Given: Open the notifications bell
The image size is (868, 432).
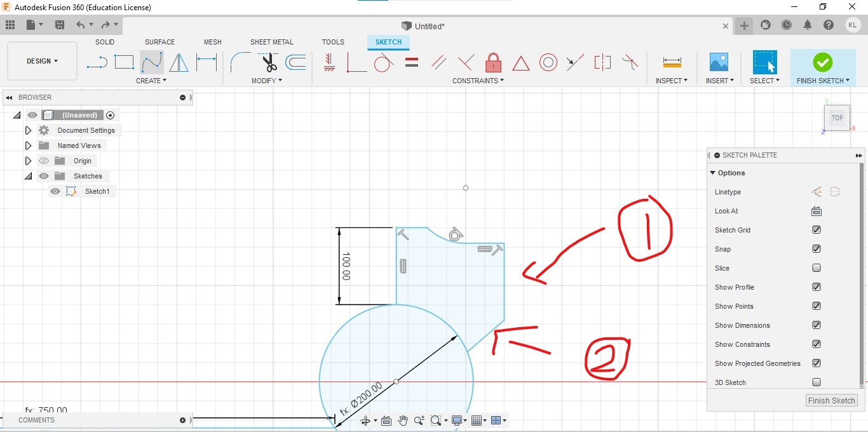Looking at the screenshot, I should [x=808, y=25].
